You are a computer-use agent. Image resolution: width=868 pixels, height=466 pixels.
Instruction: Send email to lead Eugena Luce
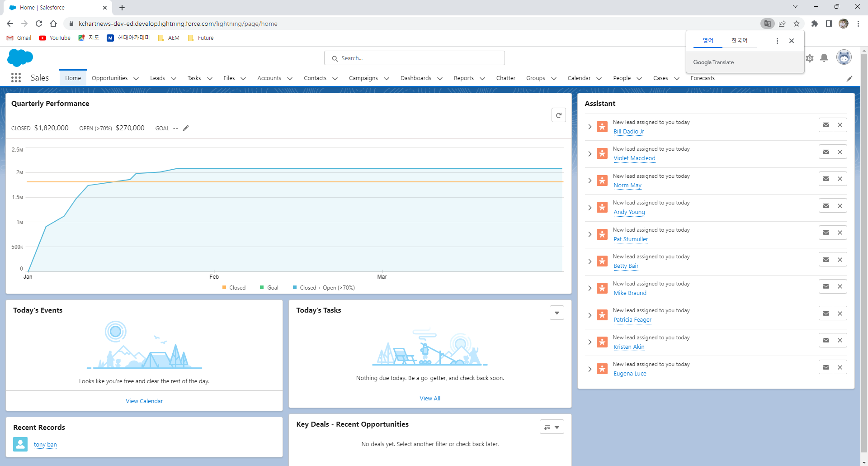click(826, 367)
